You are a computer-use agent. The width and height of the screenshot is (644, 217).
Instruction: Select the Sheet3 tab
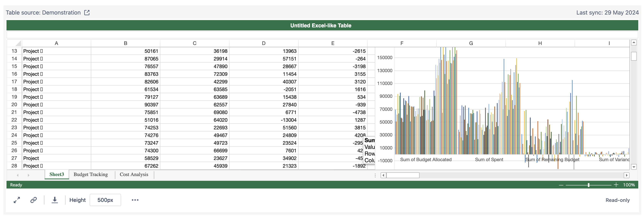pyautogui.click(x=57, y=175)
